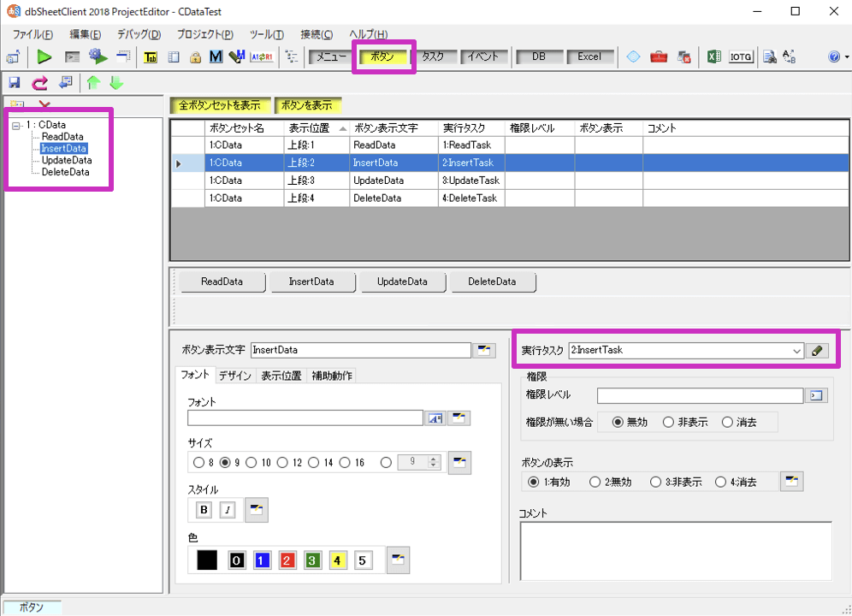Click the 全ボタンセットを表示 button

click(220, 106)
